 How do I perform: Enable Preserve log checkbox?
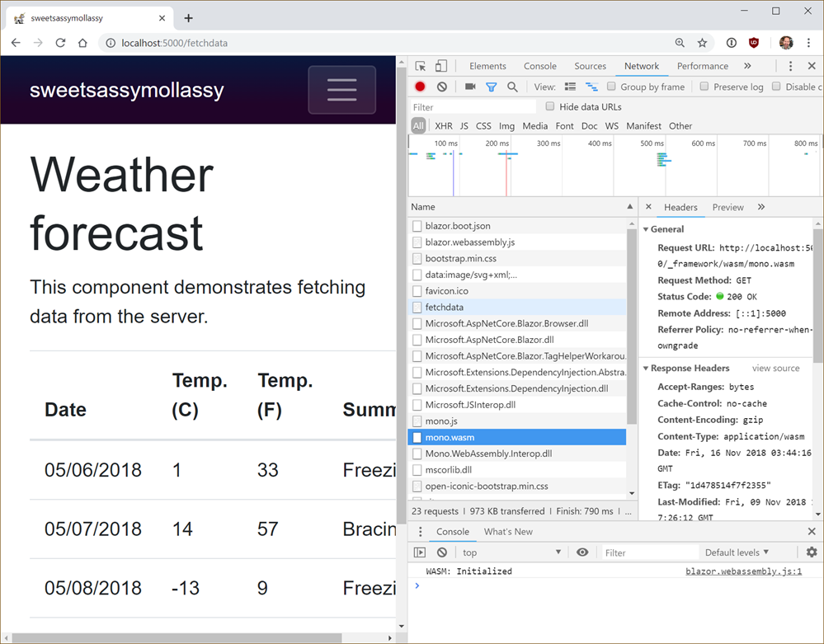pos(704,86)
